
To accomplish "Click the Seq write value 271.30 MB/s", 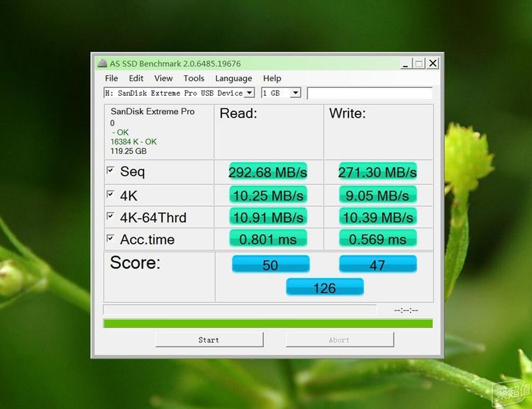I will coord(377,172).
